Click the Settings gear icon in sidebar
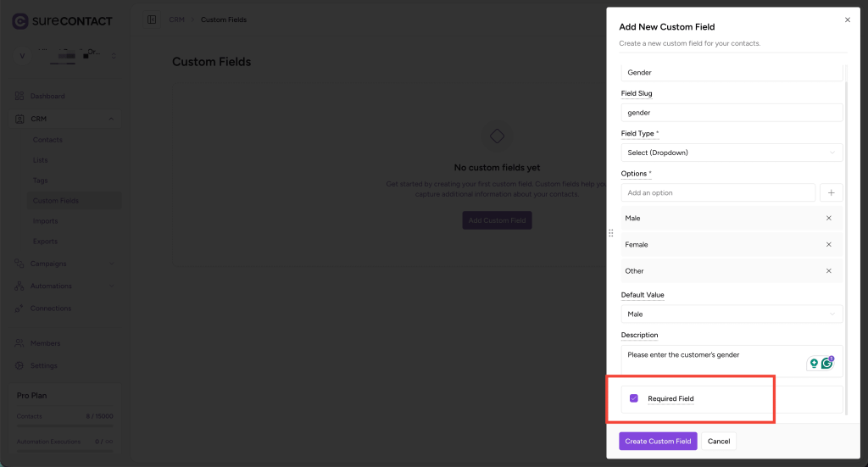This screenshot has height=467, width=868. 19,365
